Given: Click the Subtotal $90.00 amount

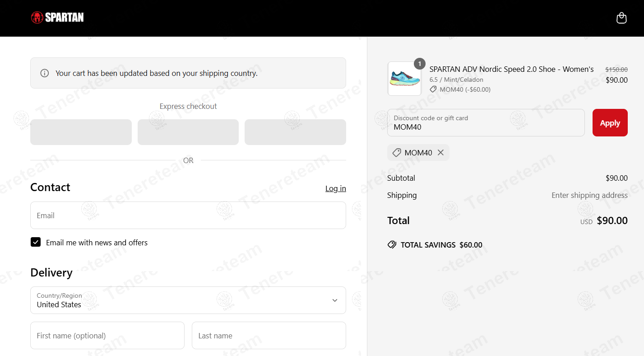Looking at the screenshot, I should [616, 178].
